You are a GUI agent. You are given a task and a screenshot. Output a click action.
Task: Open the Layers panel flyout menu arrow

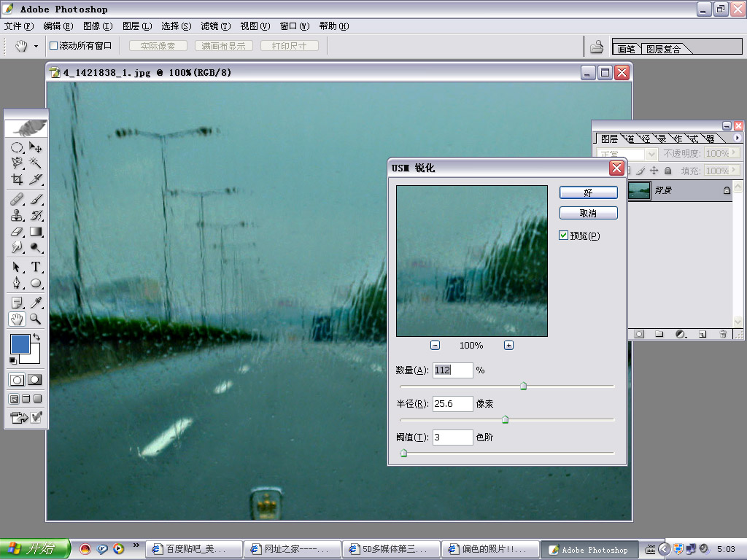coord(737,138)
